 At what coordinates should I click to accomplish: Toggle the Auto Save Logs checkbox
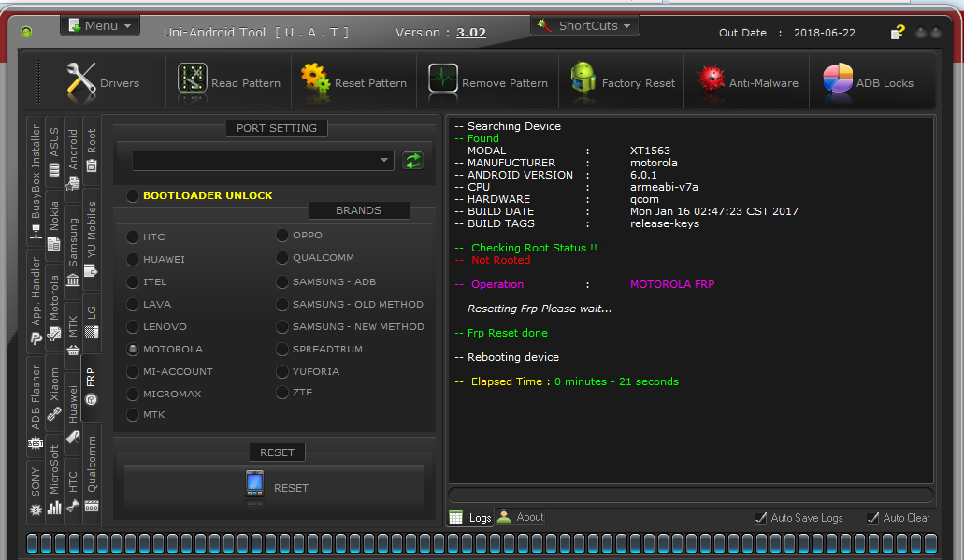(760, 518)
